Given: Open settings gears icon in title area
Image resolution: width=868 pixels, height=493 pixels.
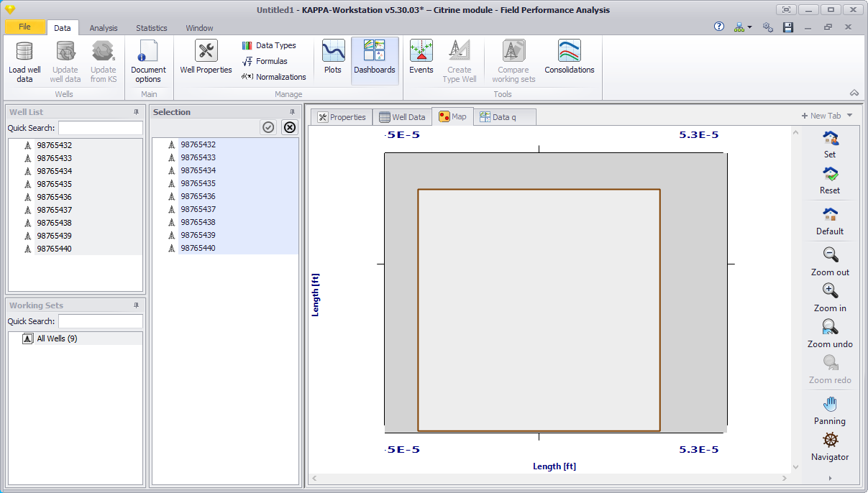Looking at the screenshot, I should pos(768,27).
